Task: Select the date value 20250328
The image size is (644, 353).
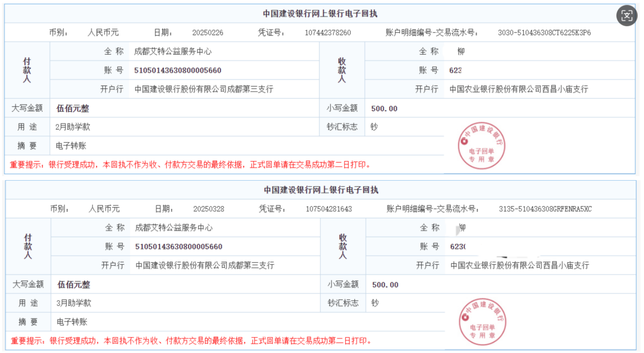Action: point(209,209)
